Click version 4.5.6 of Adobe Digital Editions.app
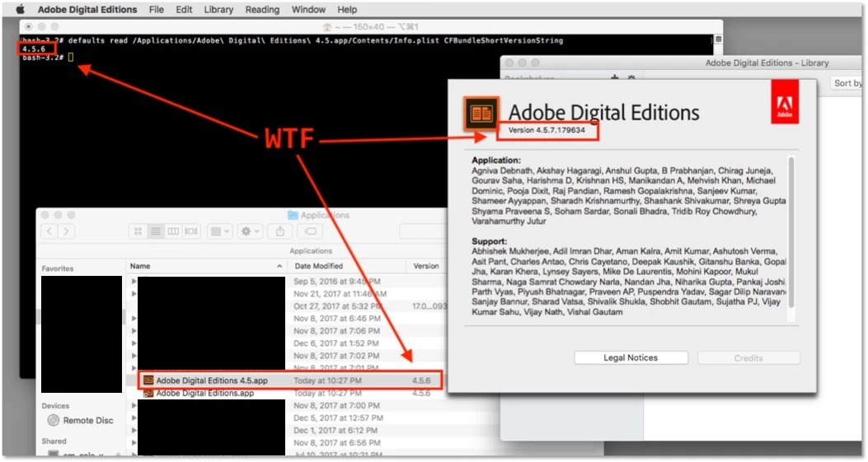868x462 pixels. coord(421,394)
